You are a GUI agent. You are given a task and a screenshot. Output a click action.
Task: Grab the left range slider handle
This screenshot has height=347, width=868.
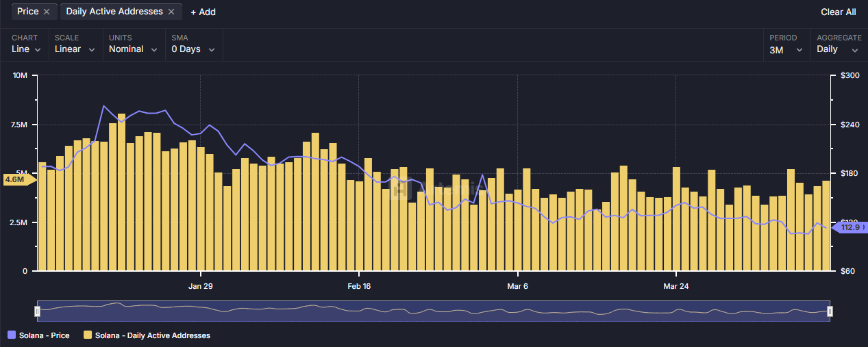(38, 311)
